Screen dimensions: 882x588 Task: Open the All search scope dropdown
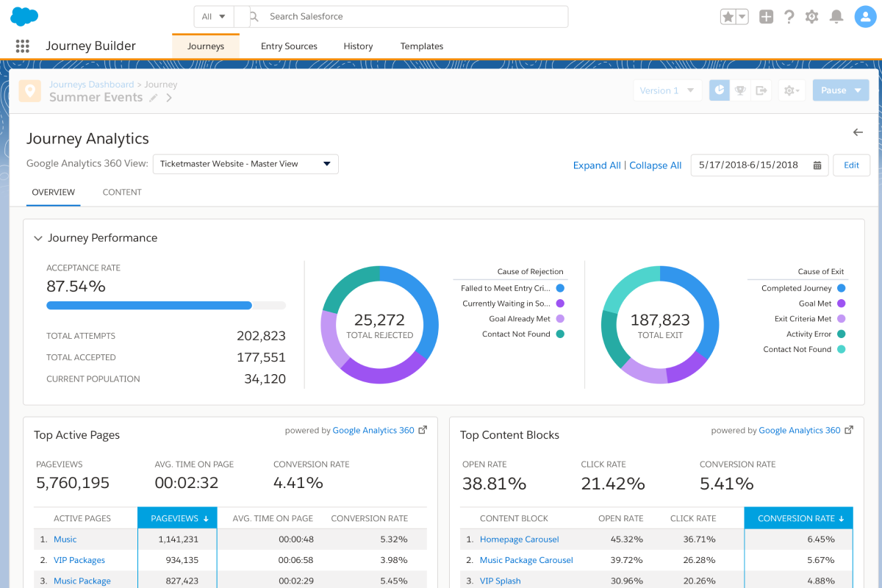click(213, 17)
